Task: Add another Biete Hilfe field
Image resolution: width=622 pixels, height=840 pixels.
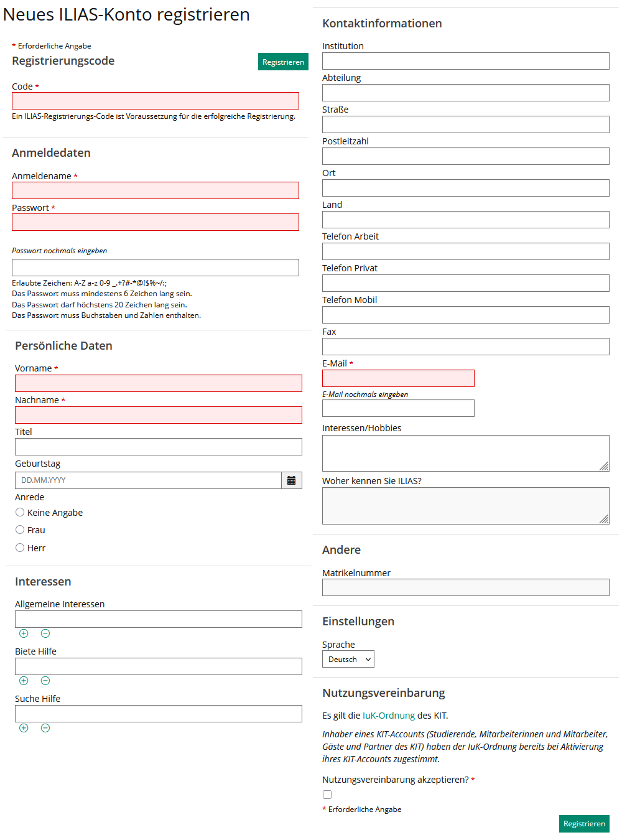Action: (24, 681)
